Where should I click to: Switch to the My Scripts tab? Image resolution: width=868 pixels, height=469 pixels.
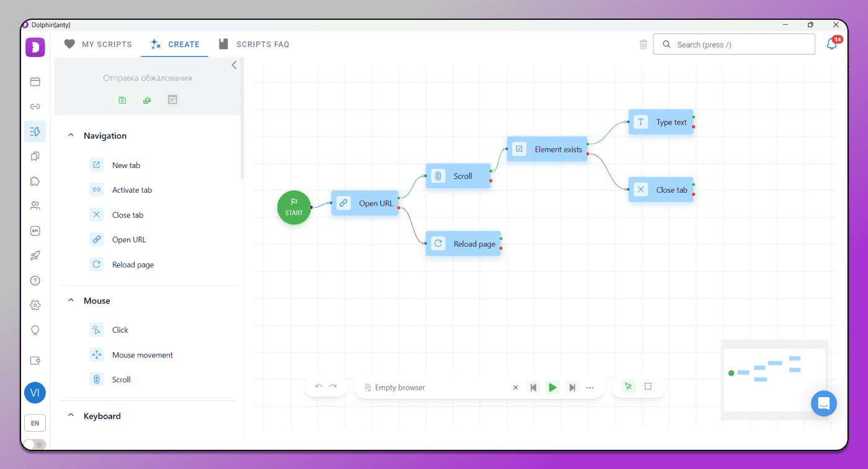tap(99, 45)
